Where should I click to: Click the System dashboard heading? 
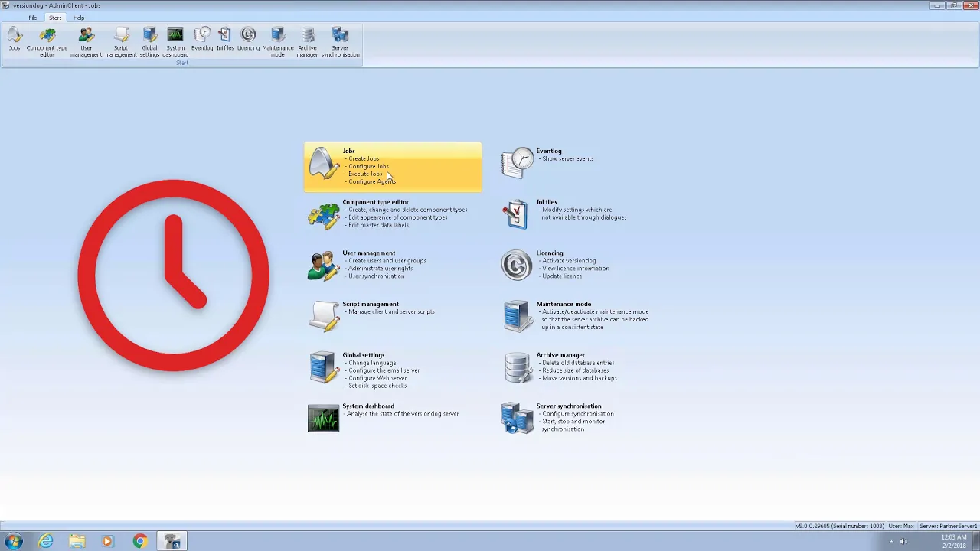(x=368, y=406)
